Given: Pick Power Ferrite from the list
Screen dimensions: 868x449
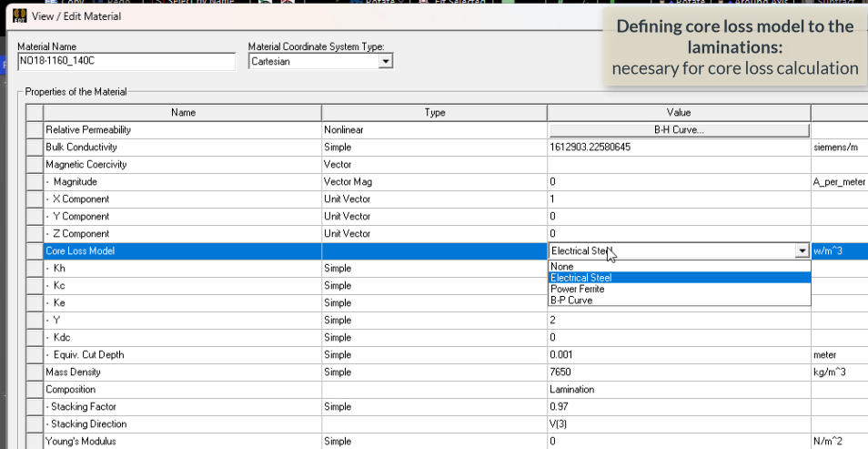Looking at the screenshot, I should [x=577, y=289].
